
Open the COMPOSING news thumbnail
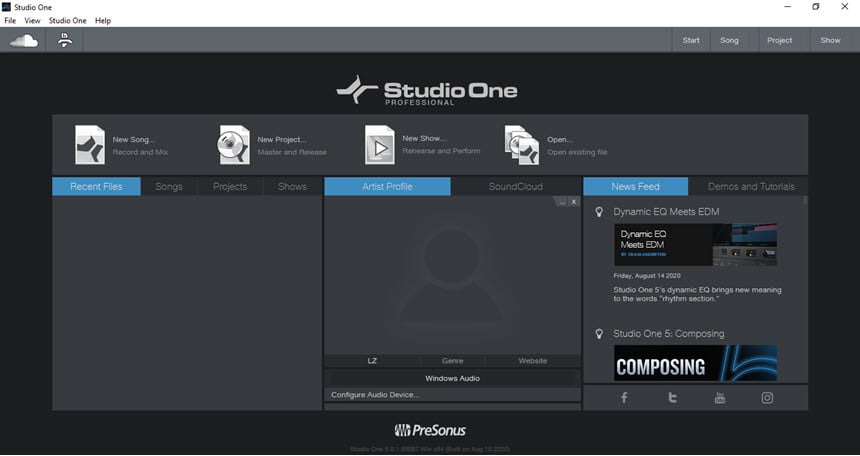695,363
